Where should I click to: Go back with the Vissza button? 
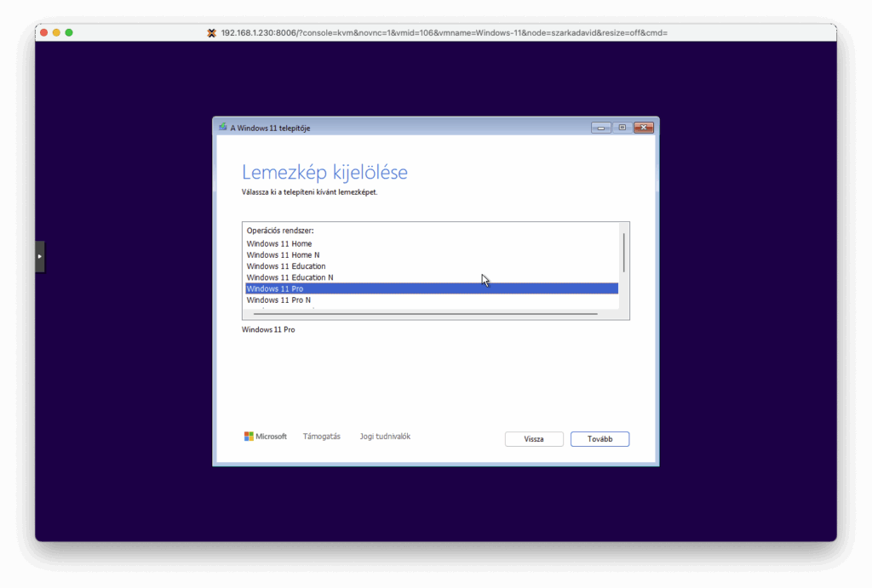(534, 439)
